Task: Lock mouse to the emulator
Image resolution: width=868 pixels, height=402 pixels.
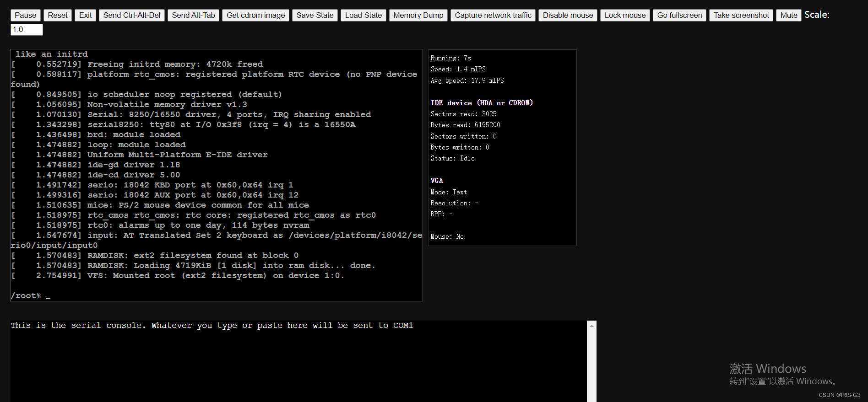Action: (x=625, y=15)
